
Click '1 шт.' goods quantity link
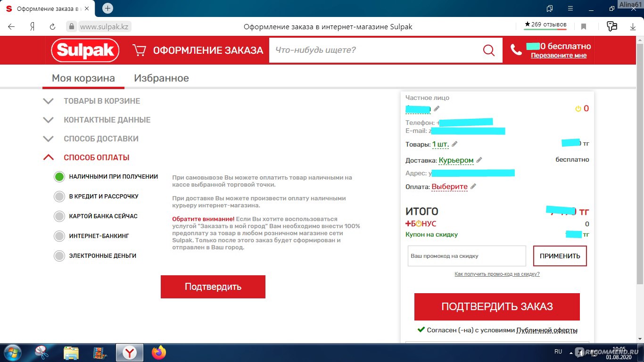(440, 144)
